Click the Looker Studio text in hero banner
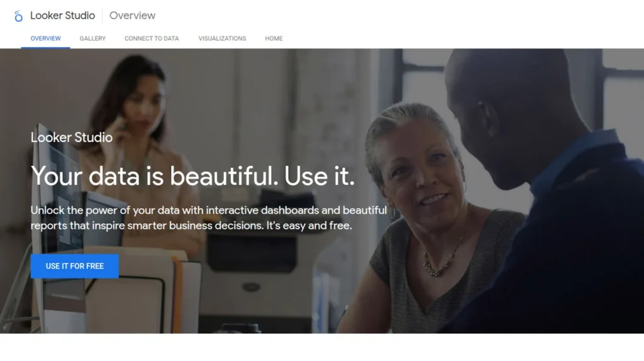 tap(72, 137)
